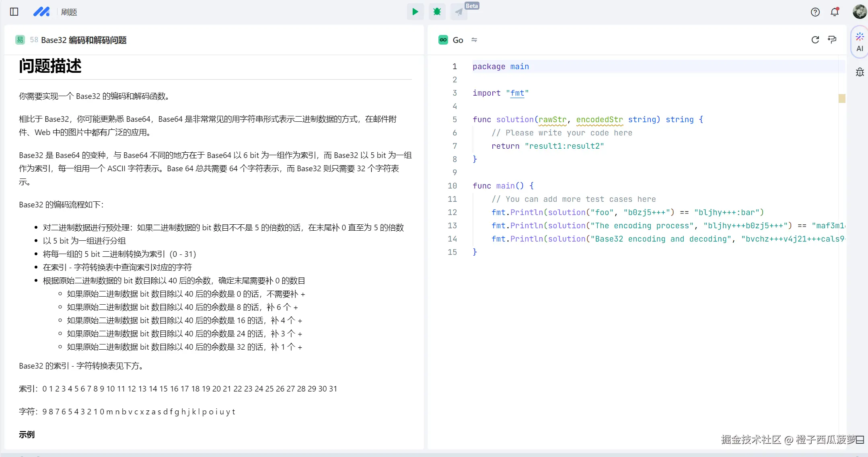868x457 pixels.
Task: Click the 问题描述 heading
Action: pyautogui.click(x=50, y=66)
